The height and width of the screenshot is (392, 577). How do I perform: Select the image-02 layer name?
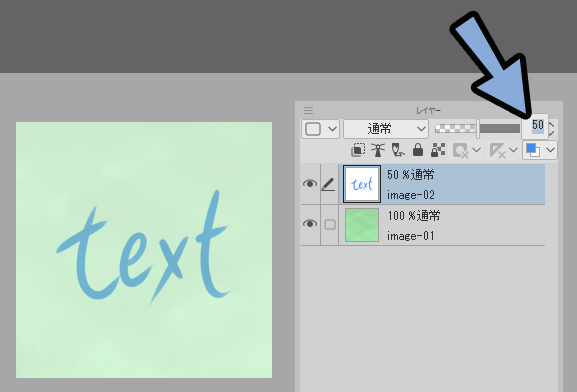pos(411,195)
